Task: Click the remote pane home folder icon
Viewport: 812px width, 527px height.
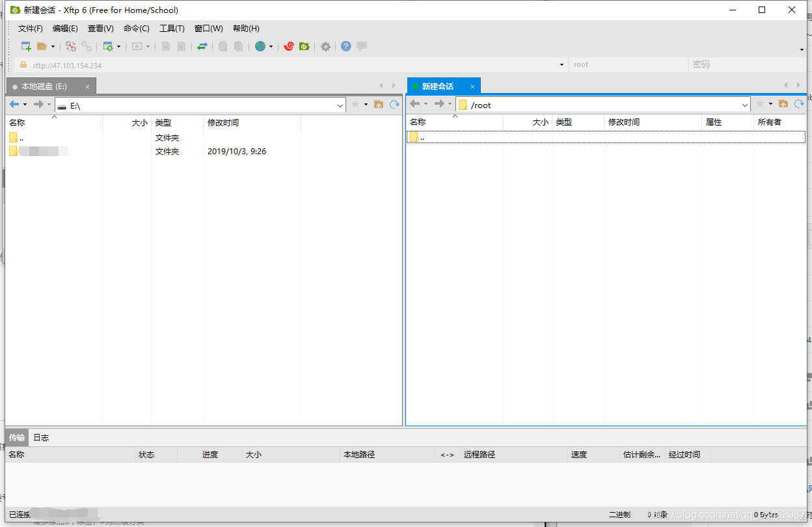Action: [x=783, y=104]
